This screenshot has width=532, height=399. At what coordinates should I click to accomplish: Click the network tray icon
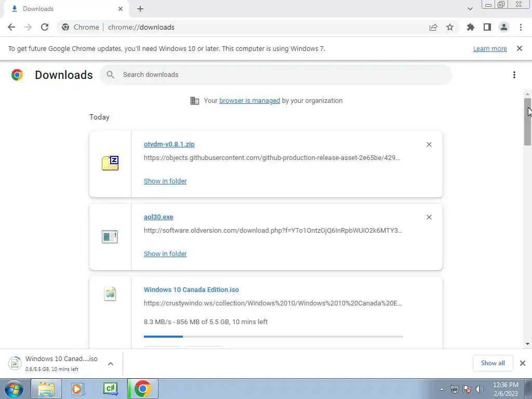point(454,389)
